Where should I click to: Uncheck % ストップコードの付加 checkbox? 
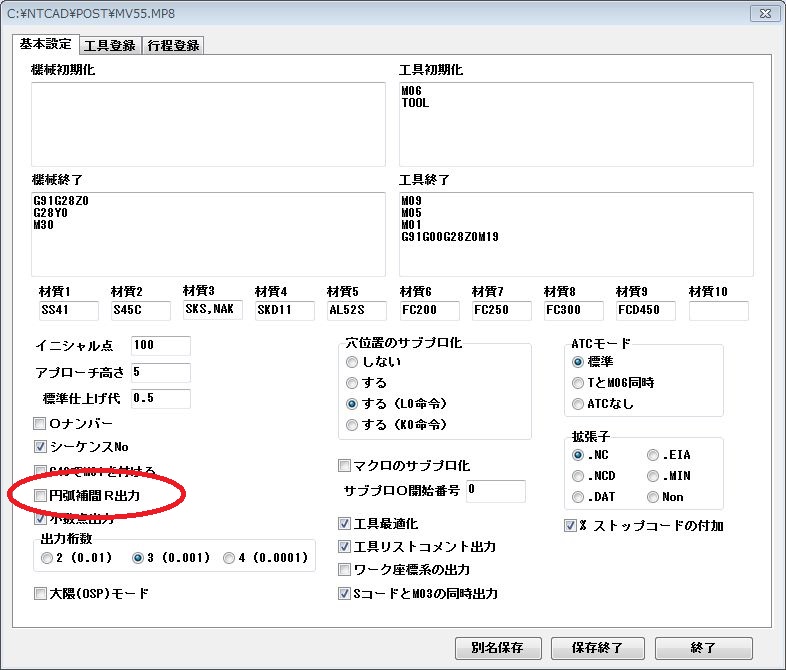(570, 526)
